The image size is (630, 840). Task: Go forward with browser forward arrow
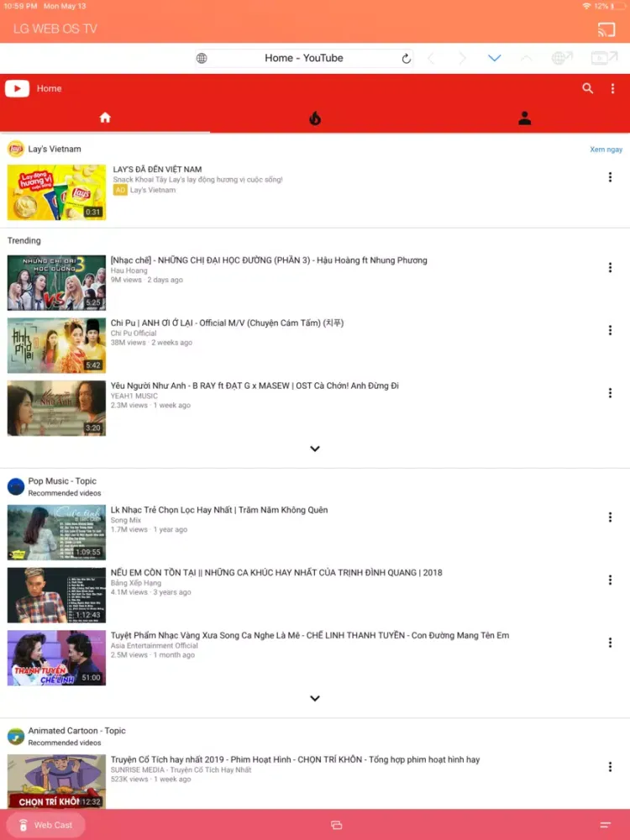[x=462, y=59]
